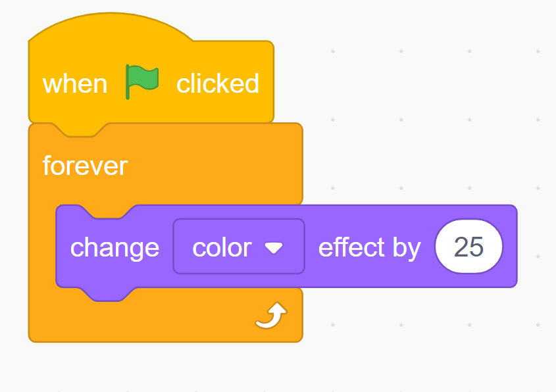Click the purple block's rounded value slot
This screenshot has width=556, height=392.
point(469,245)
